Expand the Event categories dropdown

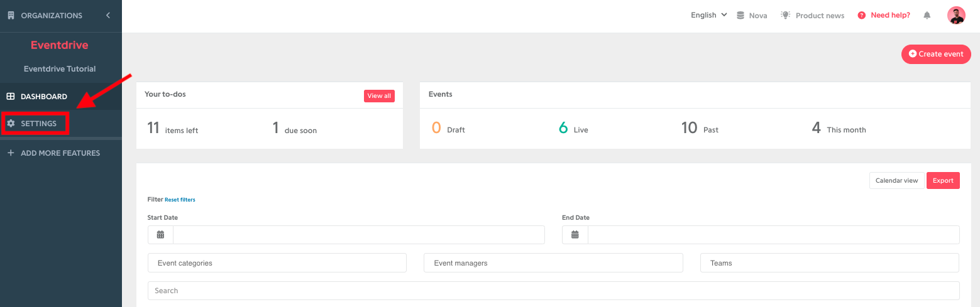277,263
